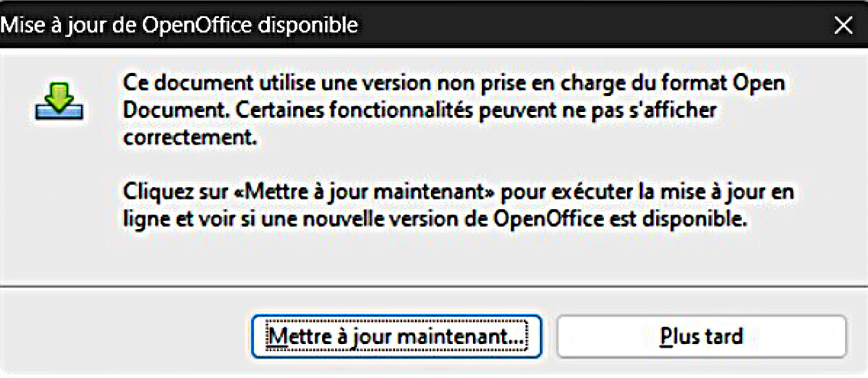This screenshot has width=868, height=378.
Task: Click the green download arrow update icon
Action: pyautogui.click(x=59, y=102)
